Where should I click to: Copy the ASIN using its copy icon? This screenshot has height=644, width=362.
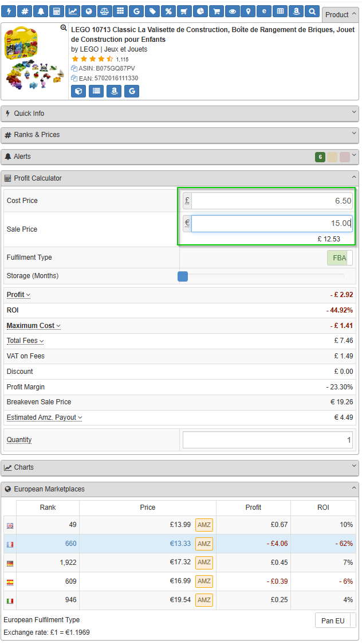point(74,68)
